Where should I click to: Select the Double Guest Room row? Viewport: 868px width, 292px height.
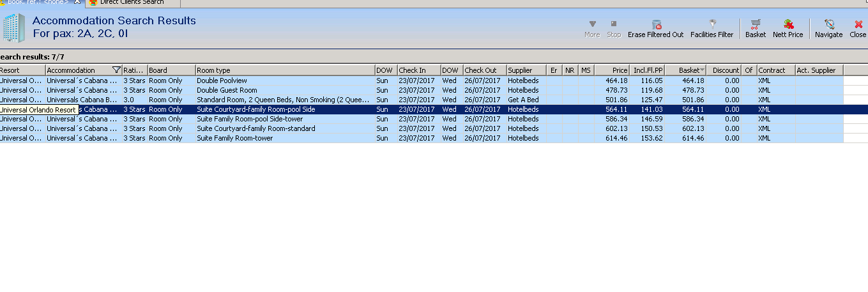click(x=434, y=90)
